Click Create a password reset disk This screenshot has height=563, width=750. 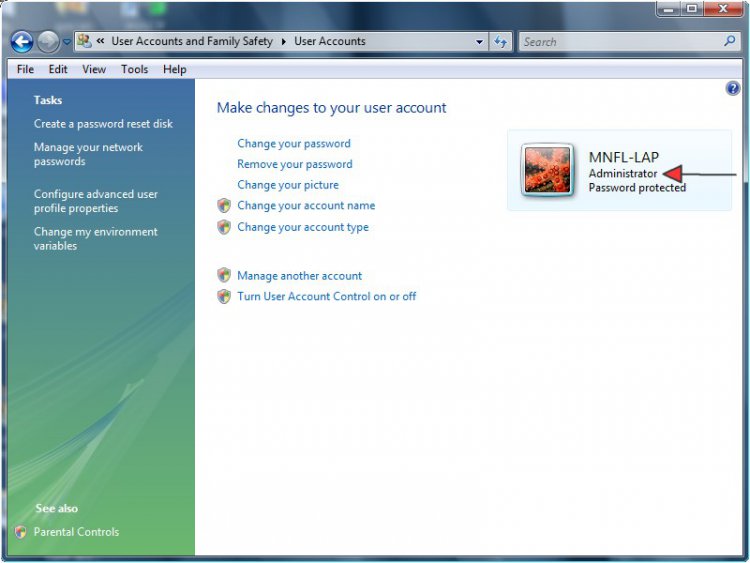pos(103,124)
